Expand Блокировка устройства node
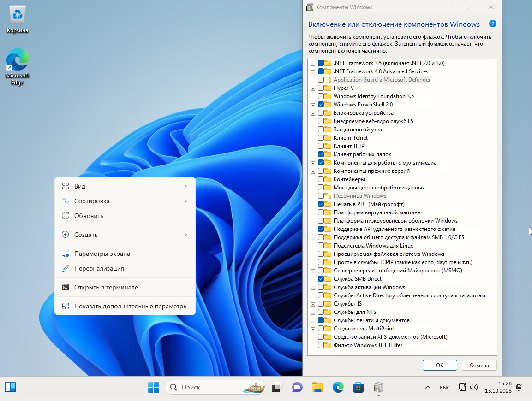532x401 pixels. click(x=313, y=113)
